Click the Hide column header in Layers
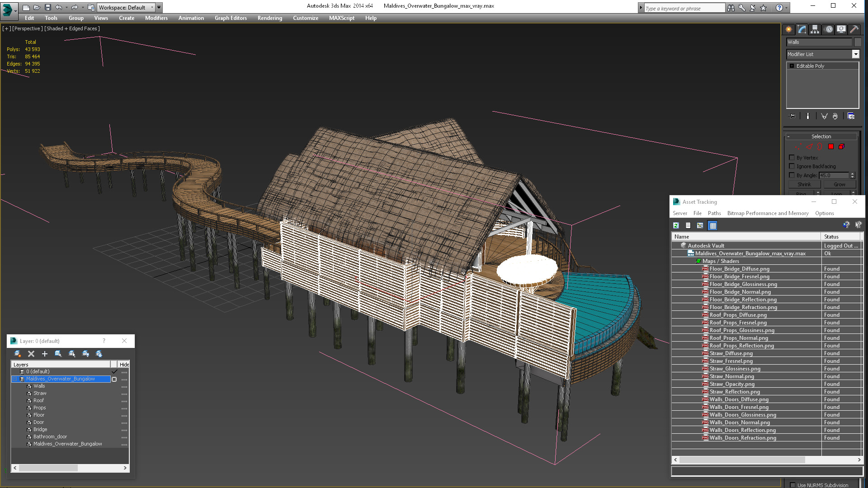Screen dimensions: 868x488 (x=124, y=365)
